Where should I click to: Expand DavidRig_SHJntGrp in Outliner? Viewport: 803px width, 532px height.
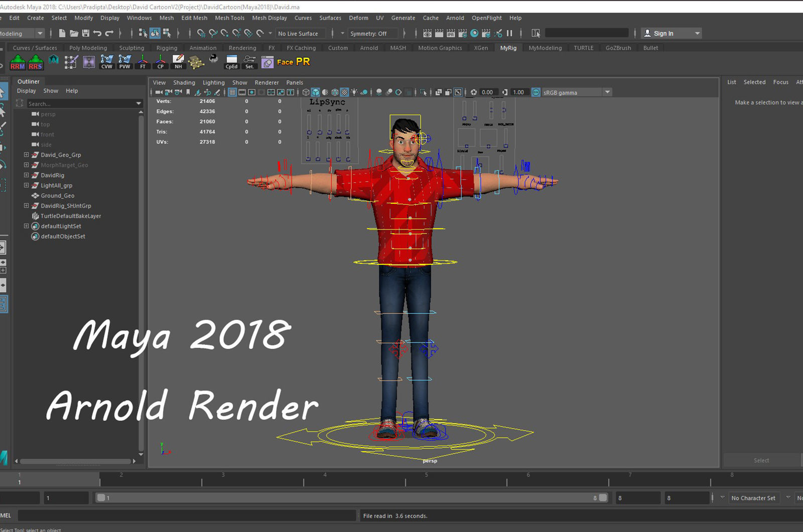coord(27,206)
